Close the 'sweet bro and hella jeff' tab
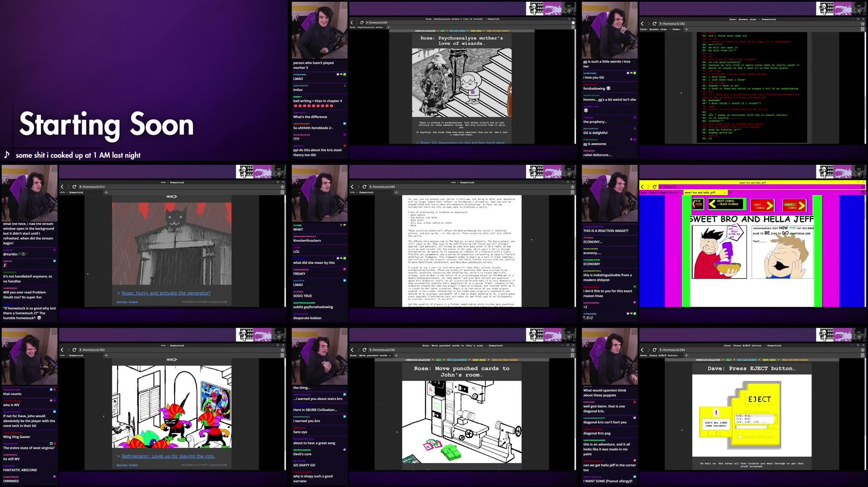This screenshot has width=868, height=487. [x=724, y=193]
